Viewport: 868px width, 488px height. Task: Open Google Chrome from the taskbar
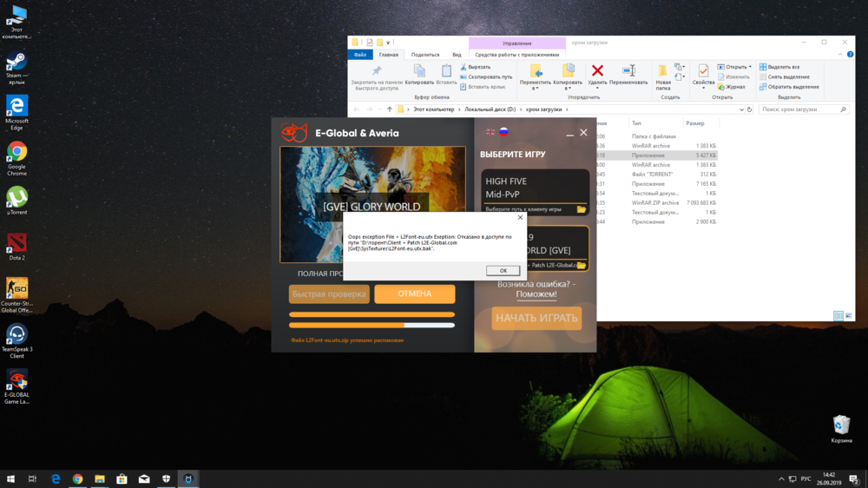click(x=77, y=478)
